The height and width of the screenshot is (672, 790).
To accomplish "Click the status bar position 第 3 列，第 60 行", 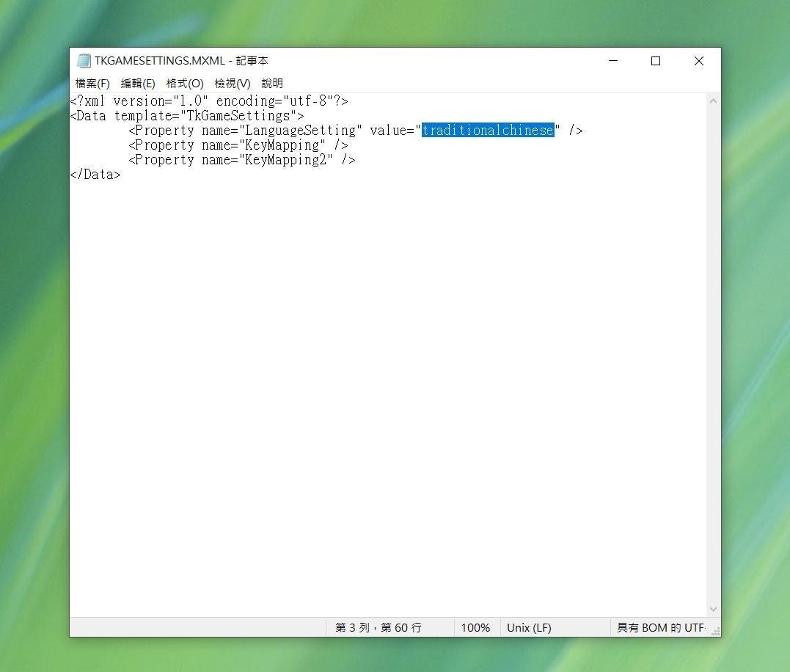I will [378, 628].
